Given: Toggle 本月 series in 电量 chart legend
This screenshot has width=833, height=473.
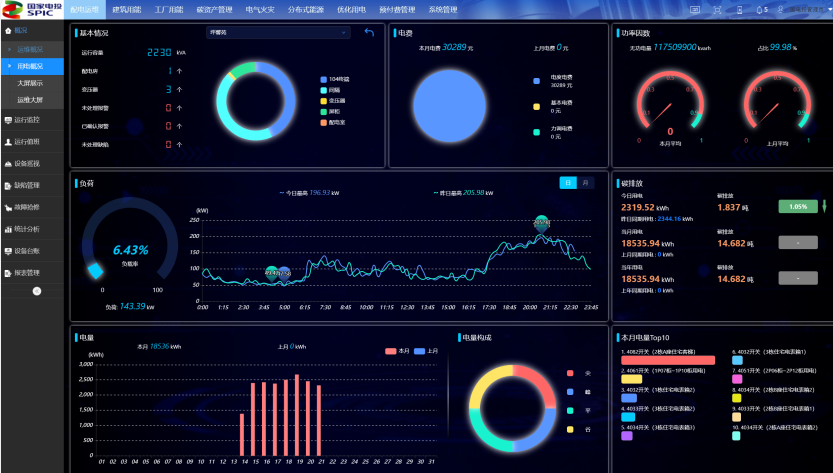Looking at the screenshot, I should coord(397,351).
